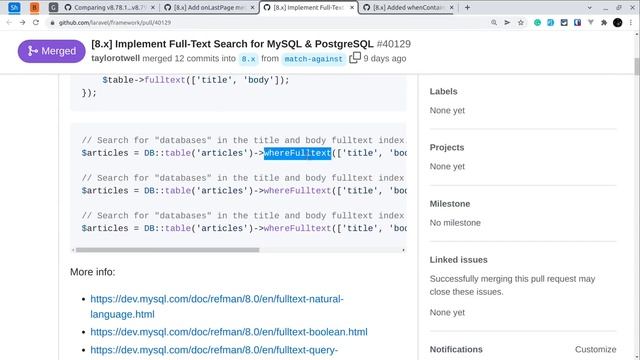640x360 pixels.
Task: Open Chrome's three-dot menu
Action: point(631,22)
